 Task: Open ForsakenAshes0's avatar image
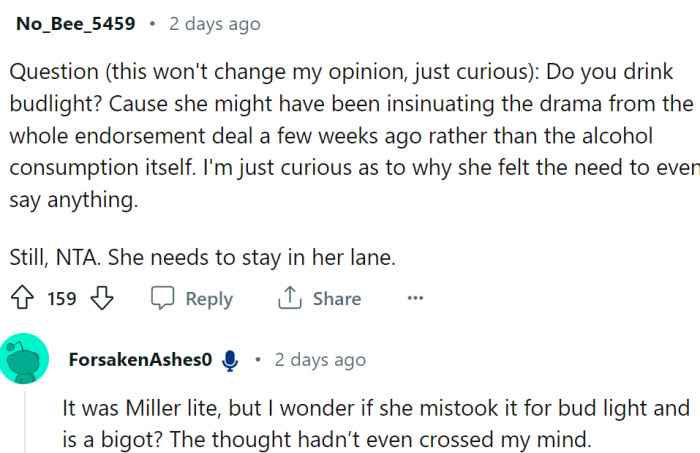[26, 359]
